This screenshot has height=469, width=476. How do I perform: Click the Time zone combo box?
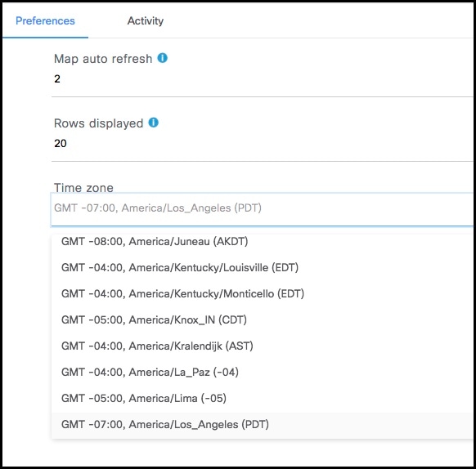pyautogui.click(x=263, y=209)
